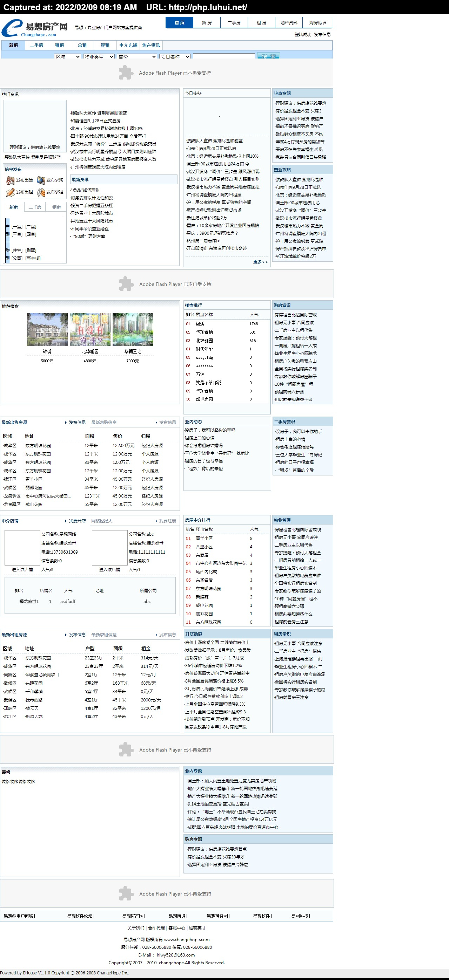Click the 发布求购 globe icon
The width and height of the screenshot is (449, 980).
41,180
